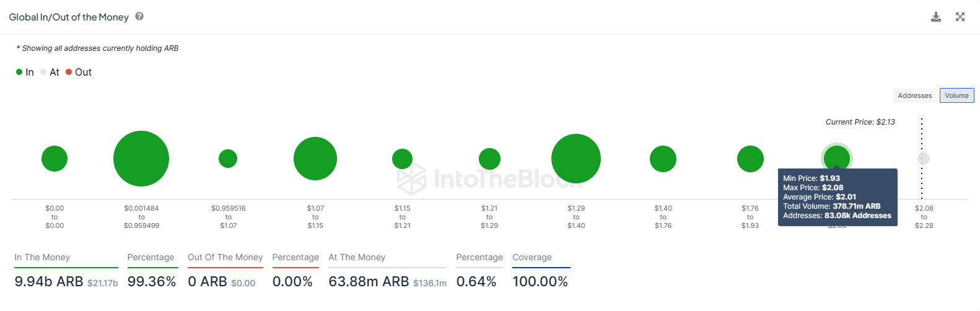Click the highlighted $1.93 to $2.08 bubble
This screenshot has width=980, height=311.
[x=837, y=156]
